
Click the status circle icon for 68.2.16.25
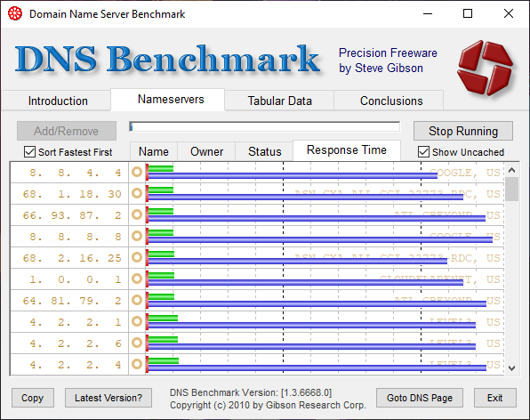tap(137, 257)
